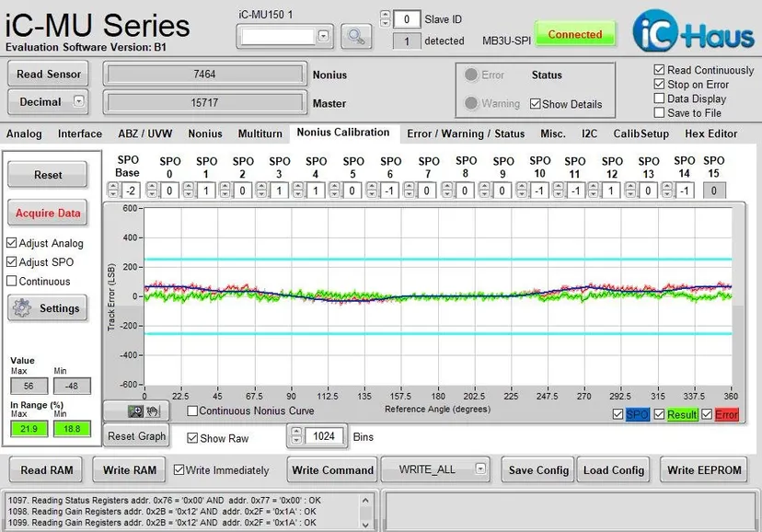Click the Reset Graph button
The height and width of the screenshot is (532, 762).
[x=136, y=435]
